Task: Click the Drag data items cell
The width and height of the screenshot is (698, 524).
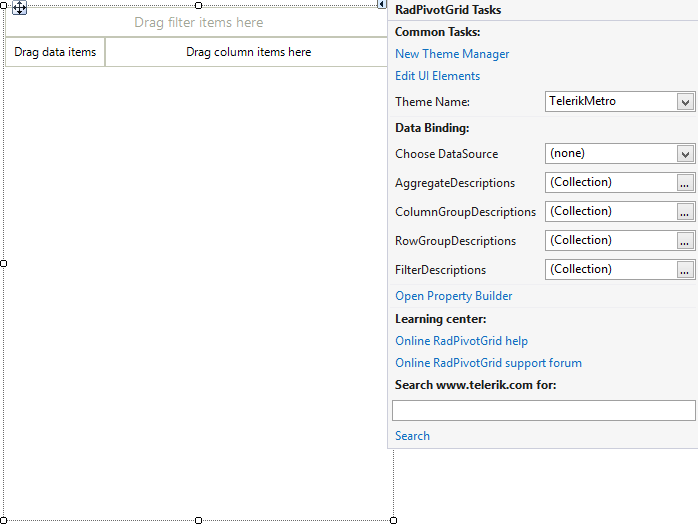Action: [55, 52]
